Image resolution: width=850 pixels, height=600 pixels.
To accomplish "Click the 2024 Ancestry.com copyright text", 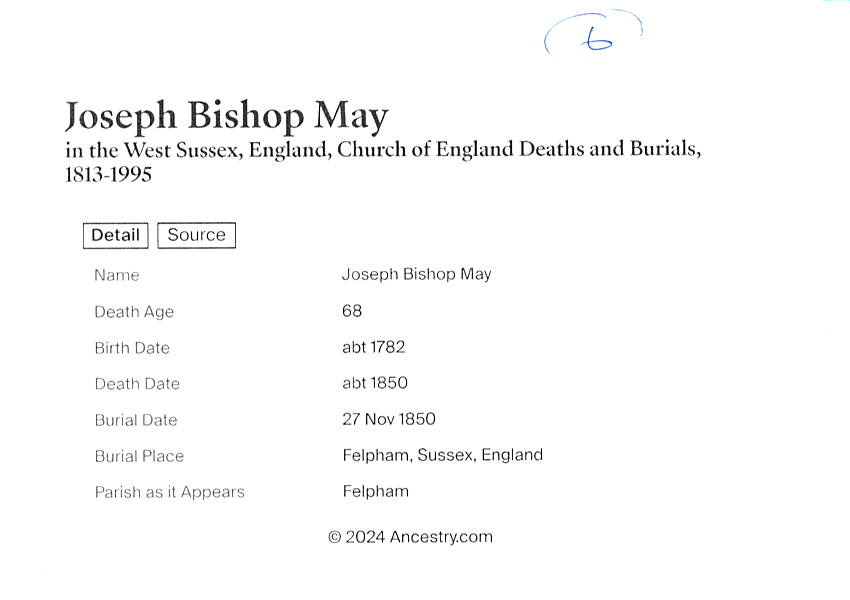I will (410, 537).
